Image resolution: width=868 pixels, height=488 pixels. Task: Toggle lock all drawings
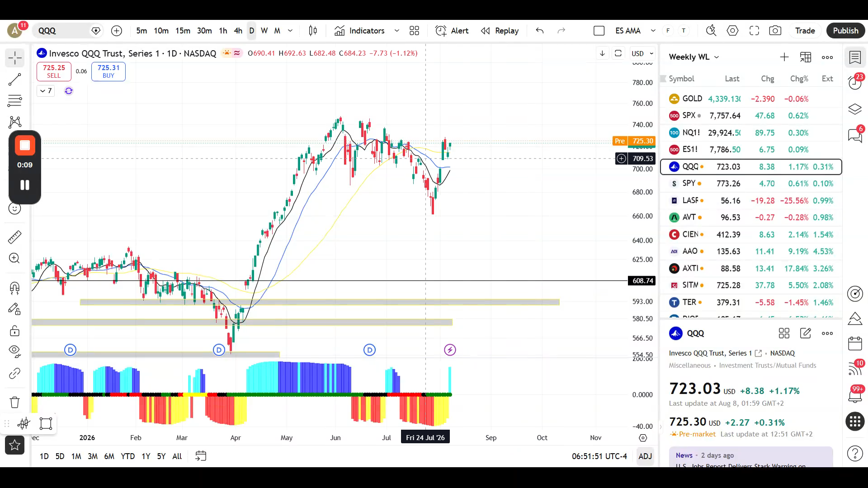[x=15, y=331]
